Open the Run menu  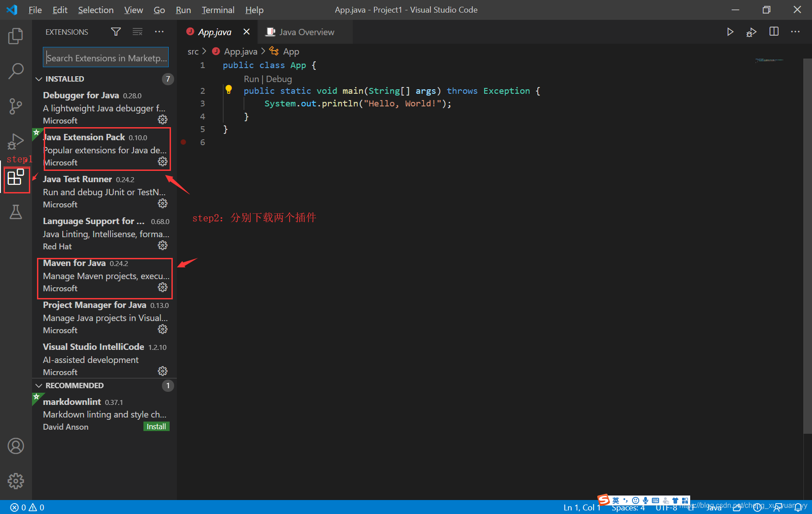click(183, 9)
